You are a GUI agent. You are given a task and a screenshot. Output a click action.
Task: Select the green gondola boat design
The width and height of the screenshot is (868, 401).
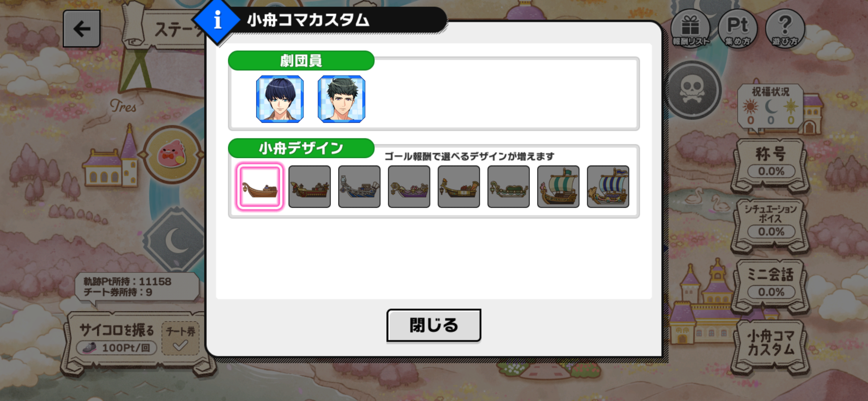(508, 186)
